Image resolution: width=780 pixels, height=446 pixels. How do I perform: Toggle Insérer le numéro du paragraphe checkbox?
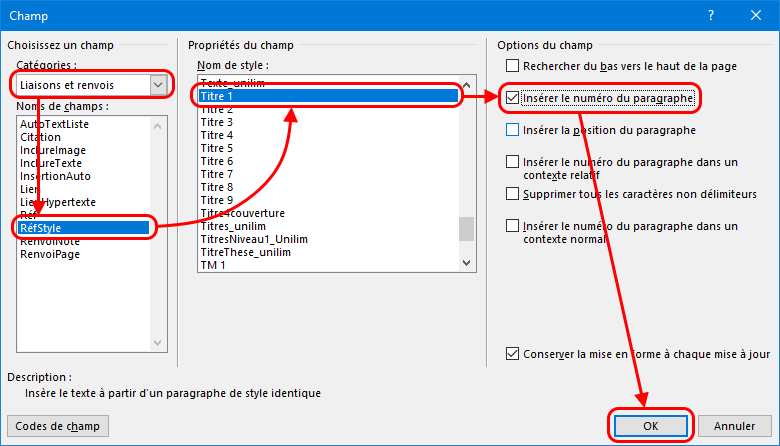click(513, 98)
